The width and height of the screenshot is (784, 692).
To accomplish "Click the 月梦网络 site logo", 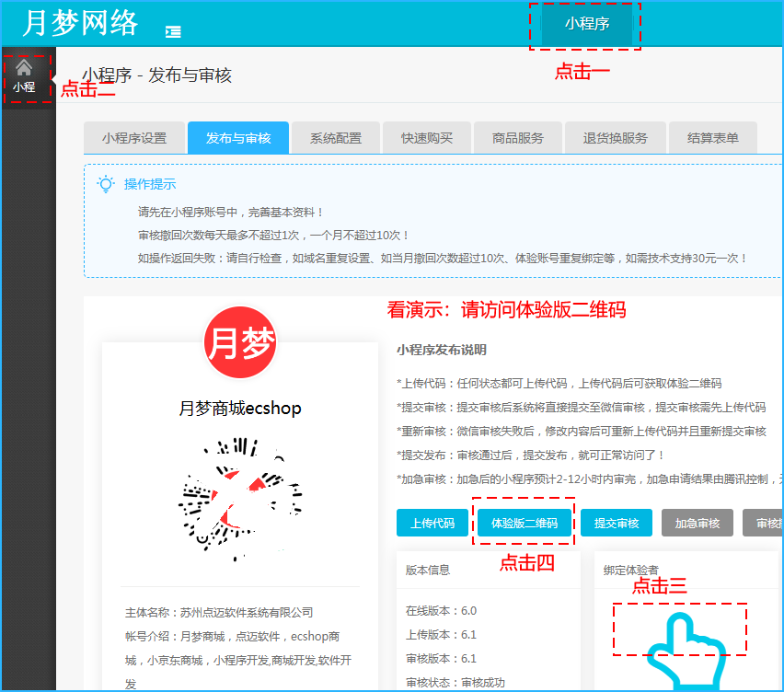I will pyautogui.click(x=80, y=22).
